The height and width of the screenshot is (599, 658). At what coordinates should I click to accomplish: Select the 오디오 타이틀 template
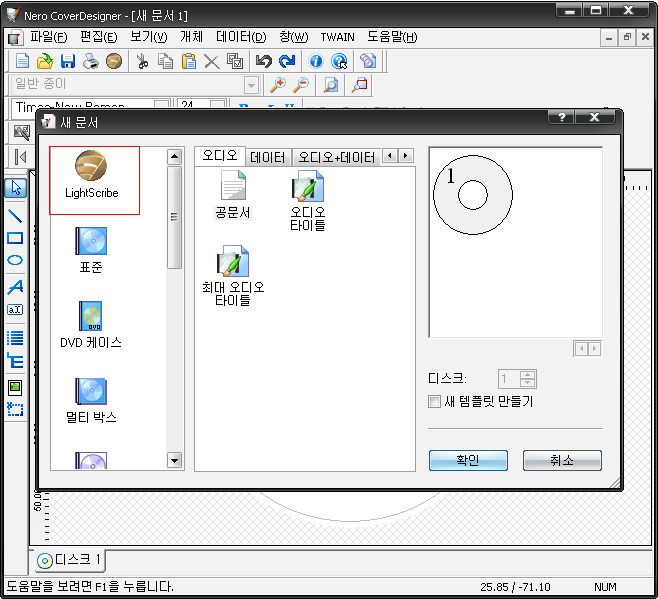click(x=308, y=200)
